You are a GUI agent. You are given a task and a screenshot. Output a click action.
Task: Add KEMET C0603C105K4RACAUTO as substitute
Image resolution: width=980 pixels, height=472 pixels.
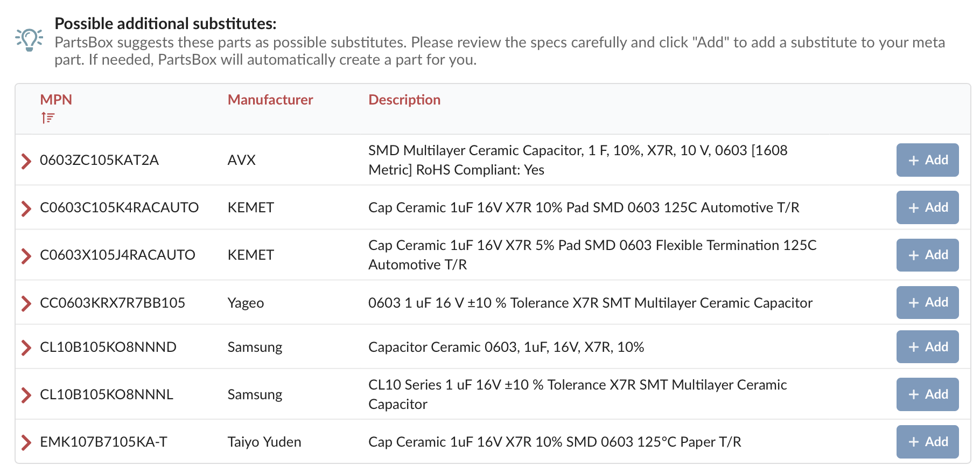pyautogui.click(x=927, y=207)
